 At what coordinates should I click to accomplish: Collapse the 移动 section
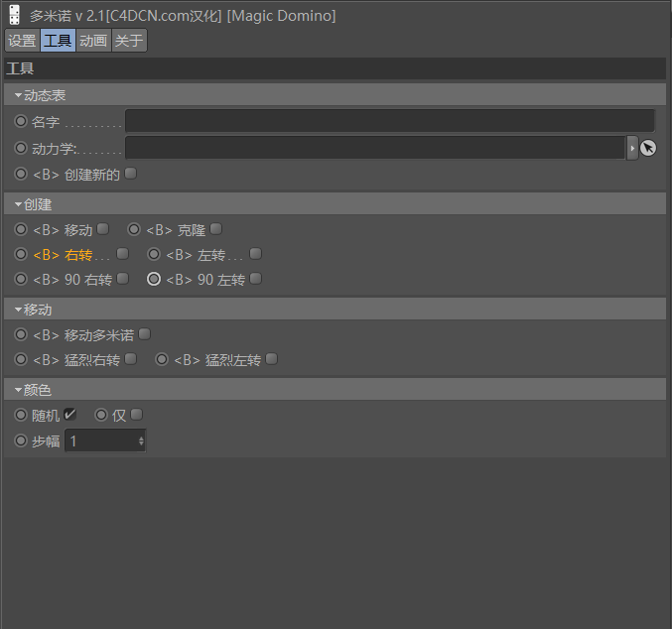pyautogui.click(x=19, y=310)
